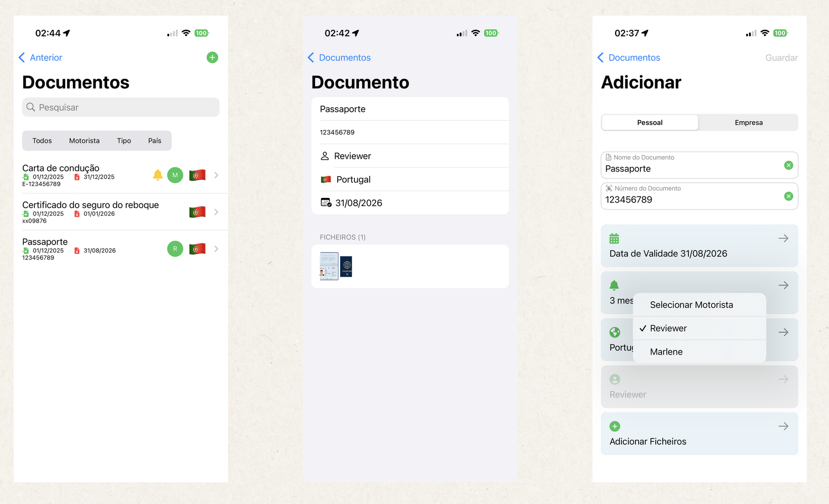
Task: Open the Certificado do seguro do reboque chevron
Action: tap(216, 212)
